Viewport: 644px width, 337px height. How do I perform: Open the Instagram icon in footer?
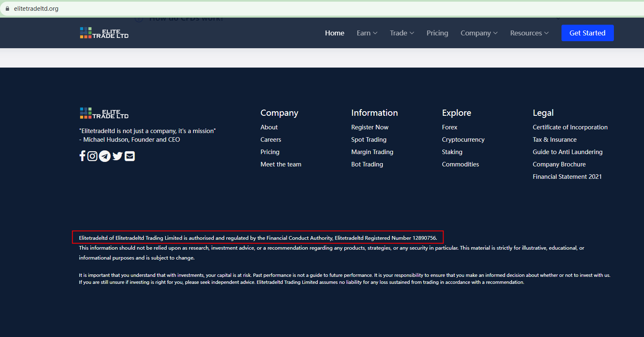coord(92,156)
